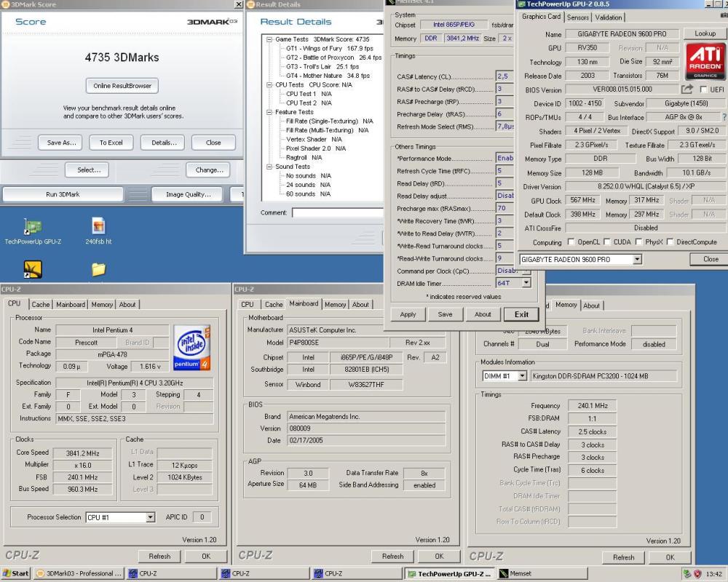
Task: Click the ATI Radeon logo in GPU-Z
Action: (x=705, y=62)
